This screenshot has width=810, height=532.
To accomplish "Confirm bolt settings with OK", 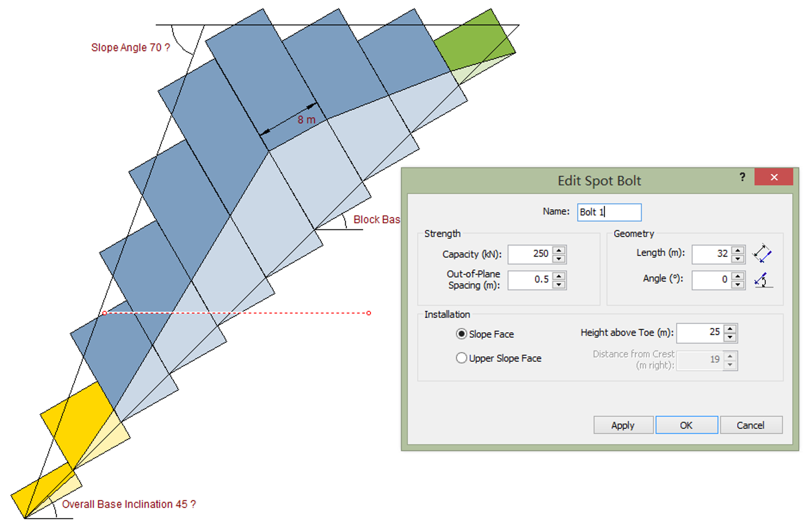I will 686,425.
